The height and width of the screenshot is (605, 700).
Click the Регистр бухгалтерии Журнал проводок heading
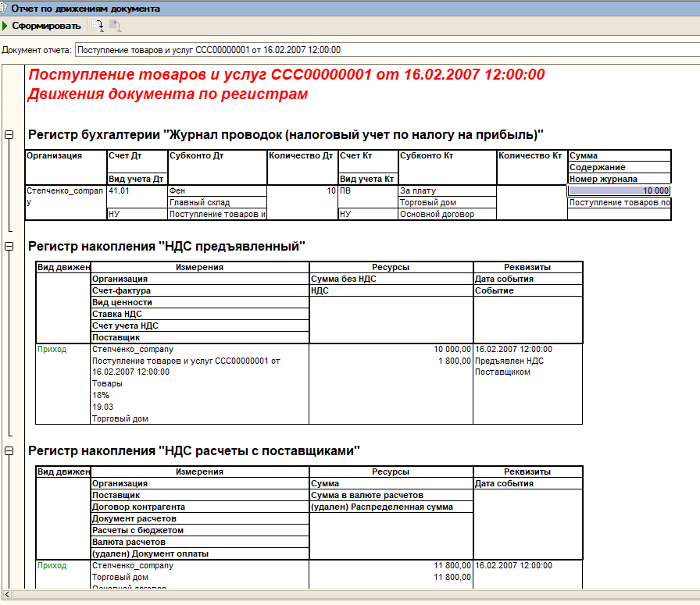tap(286, 135)
